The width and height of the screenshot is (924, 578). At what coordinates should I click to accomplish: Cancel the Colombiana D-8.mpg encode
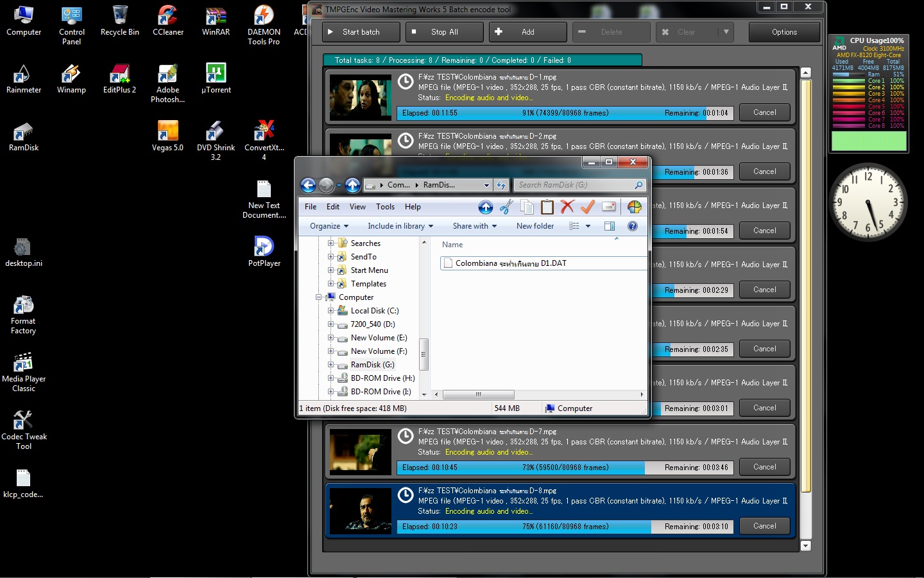(x=764, y=526)
